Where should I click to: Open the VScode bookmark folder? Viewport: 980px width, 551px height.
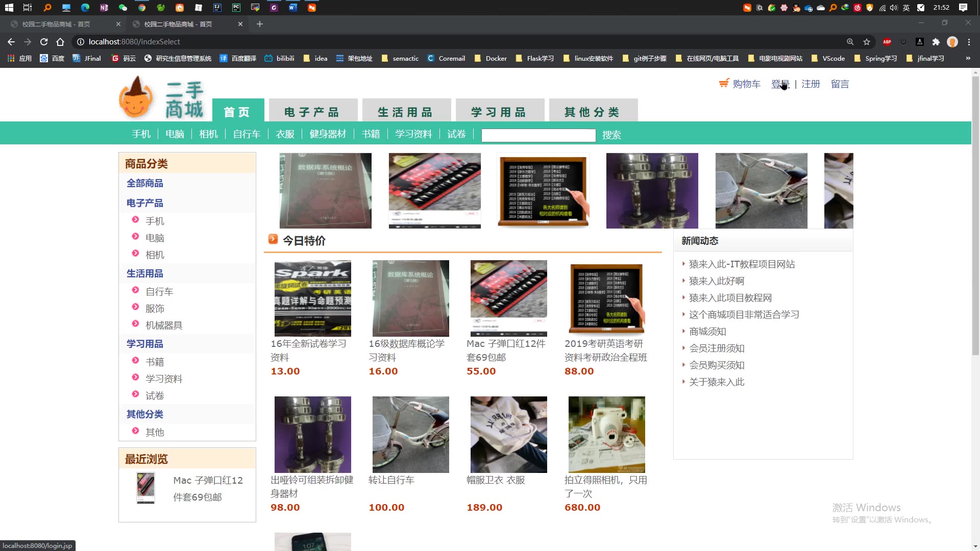[828, 58]
